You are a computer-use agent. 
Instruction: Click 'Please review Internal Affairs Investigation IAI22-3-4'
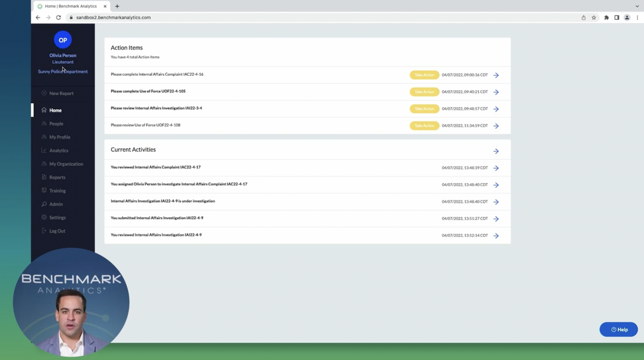[x=156, y=108]
